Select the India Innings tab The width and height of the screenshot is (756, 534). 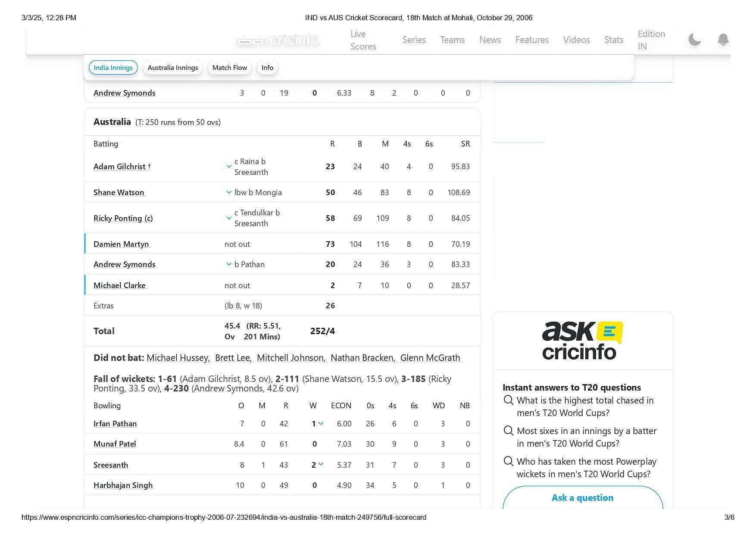(x=113, y=68)
